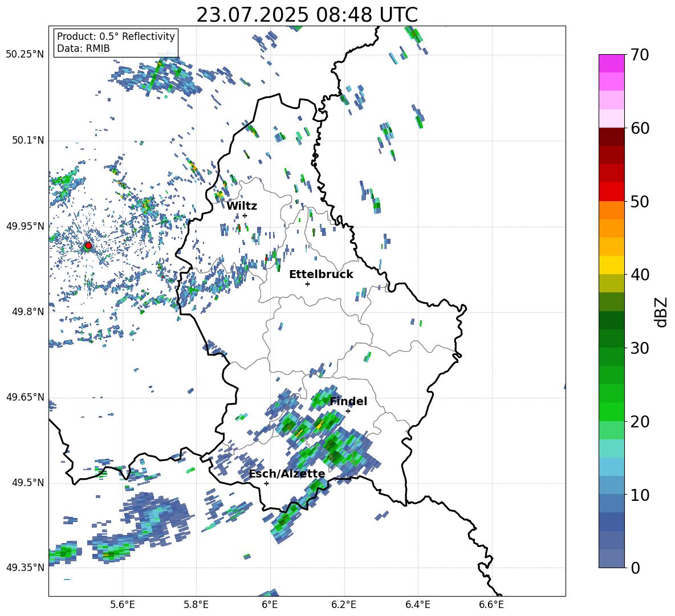
Task: Click the Esch/Alzette city label
Action: pyautogui.click(x=287, y=474)
